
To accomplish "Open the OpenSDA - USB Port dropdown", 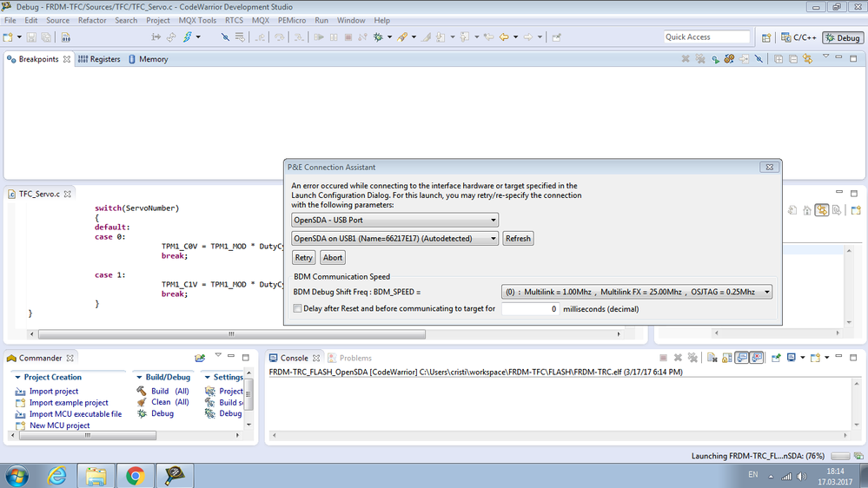I will [394, 220].
